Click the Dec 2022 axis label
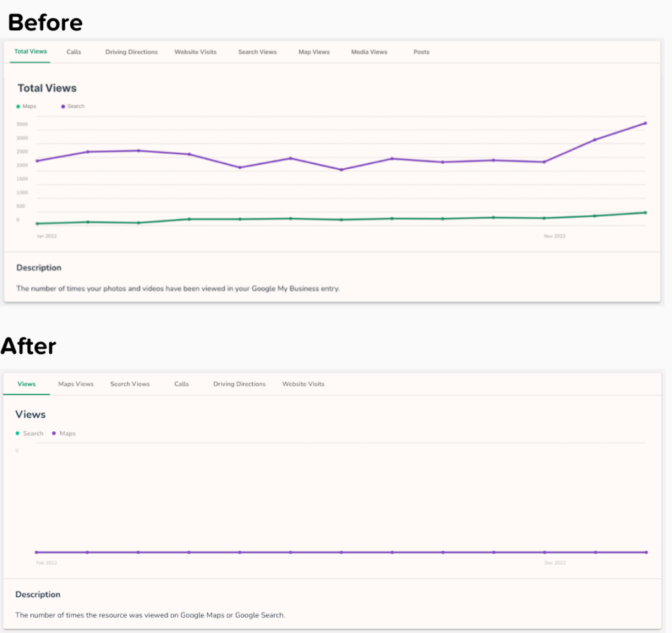This screenshot has width=672, height=633. pos(555,563)
